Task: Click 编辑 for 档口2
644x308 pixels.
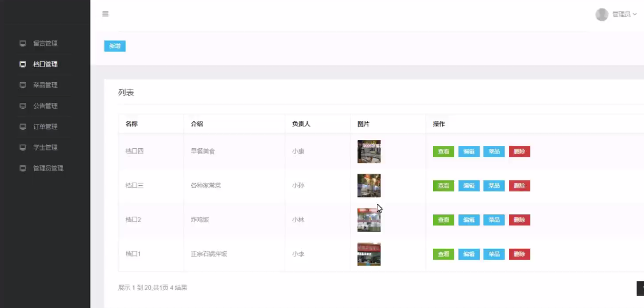Action: (x=469, y=220)
